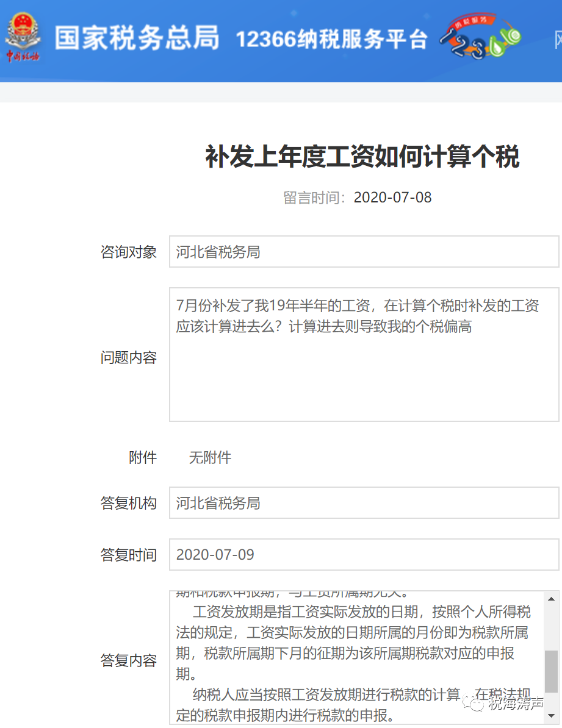Click inside the 问题内容 text box
The image size is (562, 728).
point(364,355)
